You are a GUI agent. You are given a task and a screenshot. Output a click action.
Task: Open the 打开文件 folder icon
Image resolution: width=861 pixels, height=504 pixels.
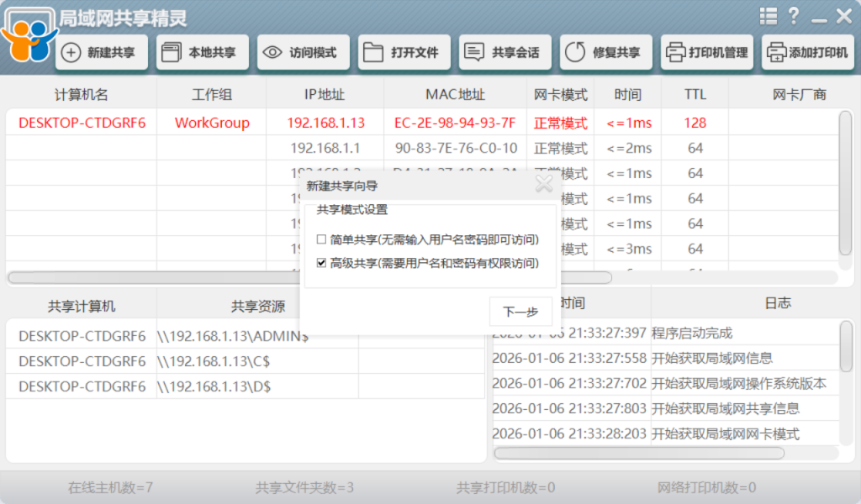tap(373, 53)
